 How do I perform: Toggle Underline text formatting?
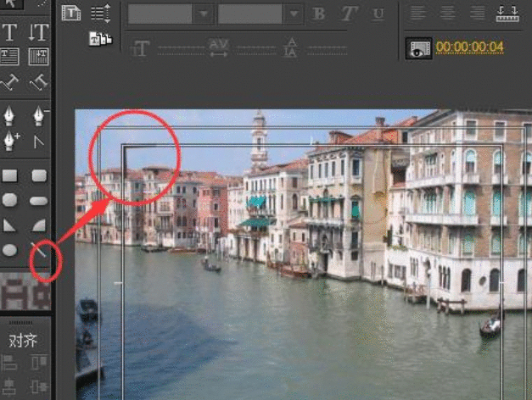point(378,14)
